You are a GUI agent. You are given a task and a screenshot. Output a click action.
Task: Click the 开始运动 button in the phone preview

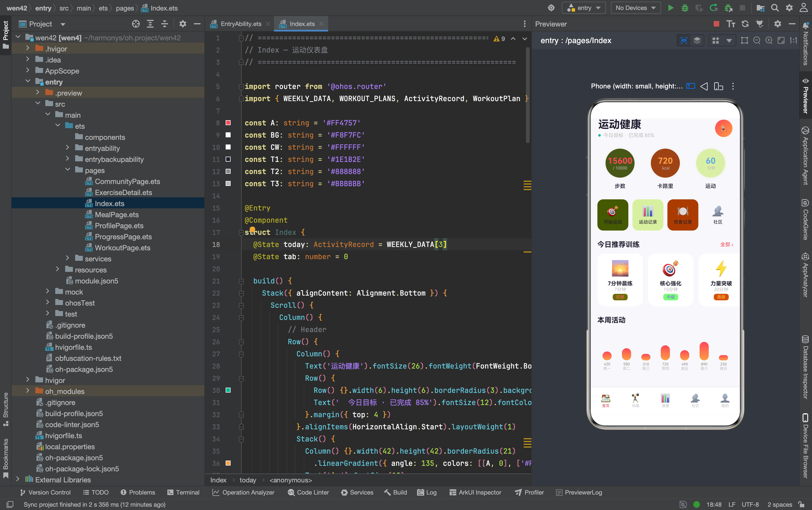click(612, 215)
